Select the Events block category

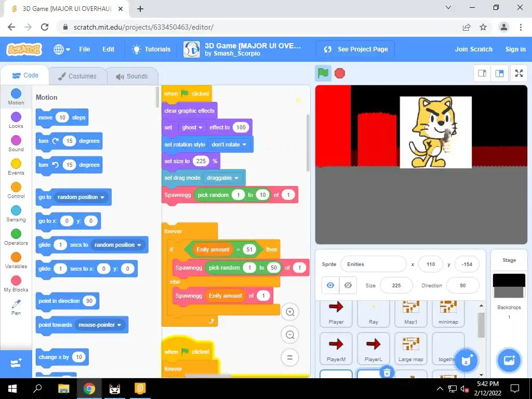(x=16, y=167)
